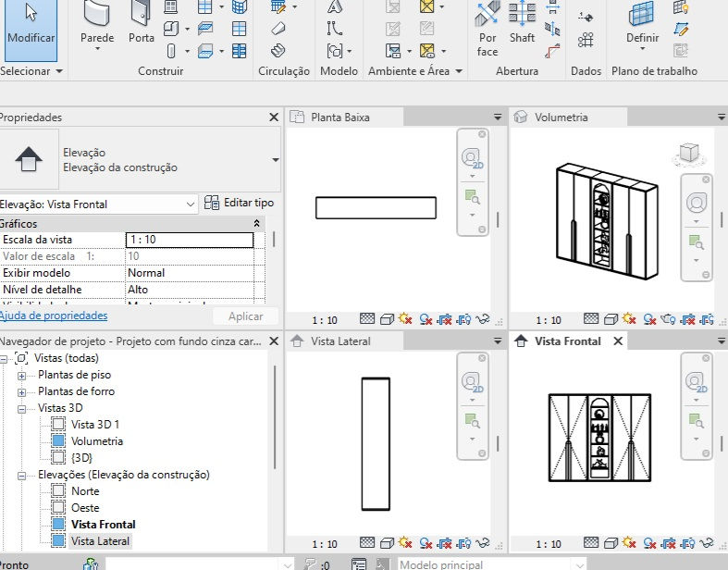Select the Reference Plane tool
The image size is (728, 570).
coord(681,29)
